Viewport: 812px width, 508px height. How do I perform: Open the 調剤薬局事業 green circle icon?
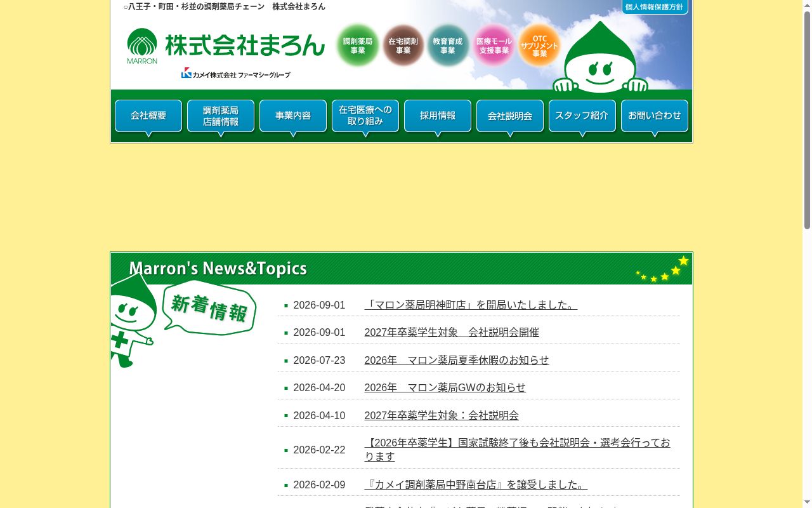pos(358,46)
